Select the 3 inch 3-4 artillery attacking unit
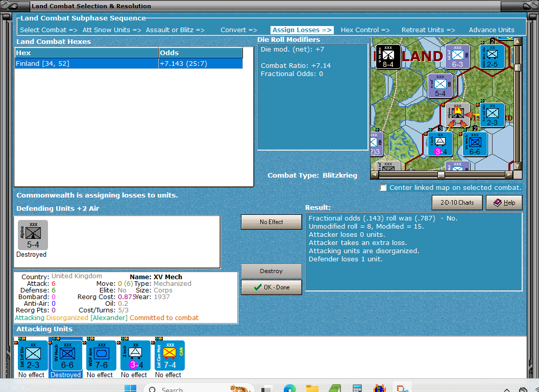The image size is (539, 392). (135, 356)
